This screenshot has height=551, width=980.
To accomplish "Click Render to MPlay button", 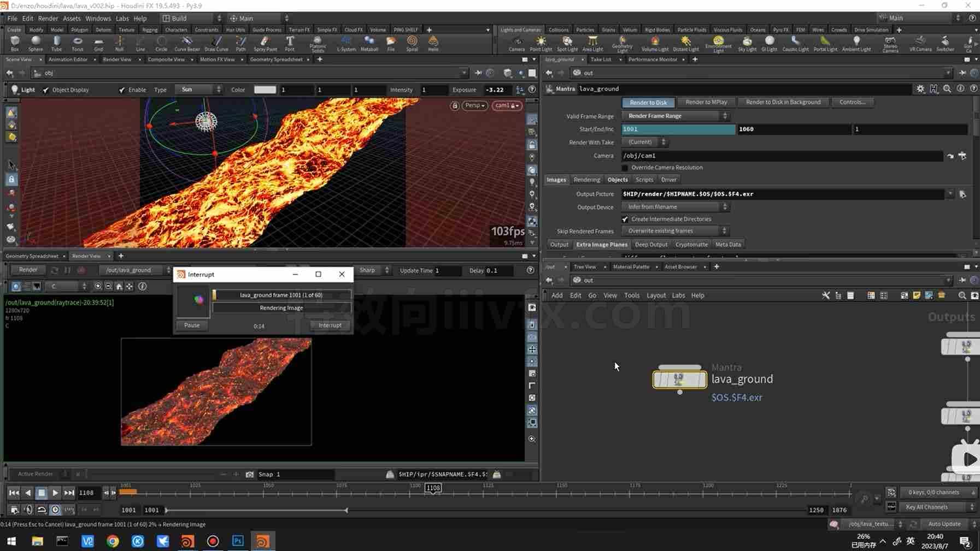I will click(x=706, y=102).
